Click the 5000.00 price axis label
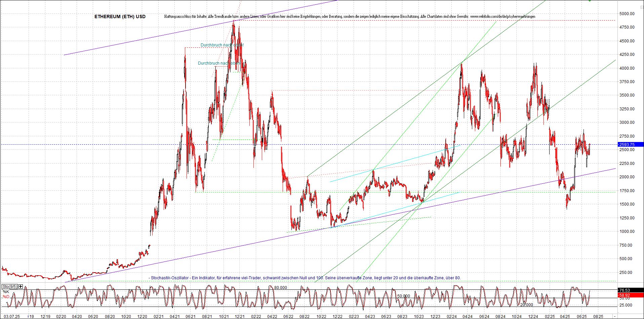The height and width of the screenshot is (319, 644). tap(627, 14)
